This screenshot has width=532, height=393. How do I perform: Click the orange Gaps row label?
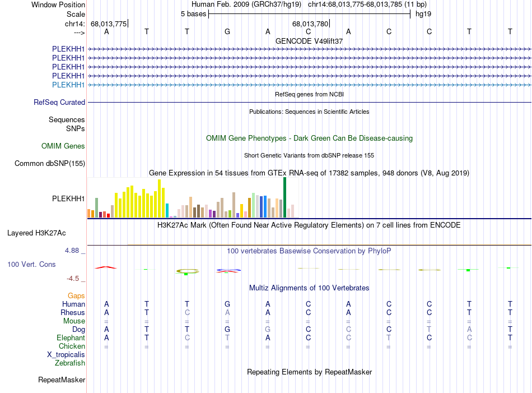(76, 296)
